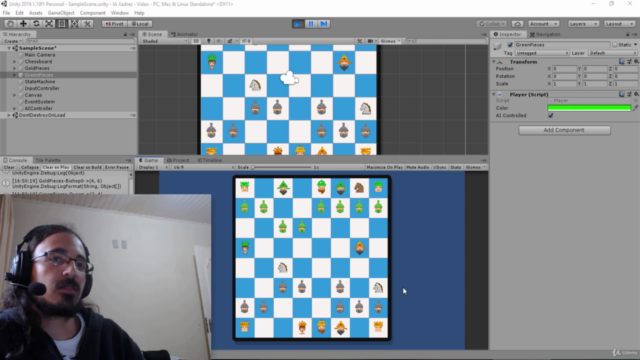Click the Play button

(x=298, y=24)
